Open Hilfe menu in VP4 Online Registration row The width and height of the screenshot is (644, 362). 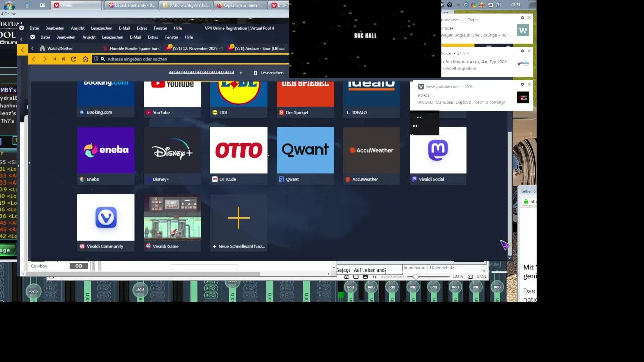click(x=178, y=28)
